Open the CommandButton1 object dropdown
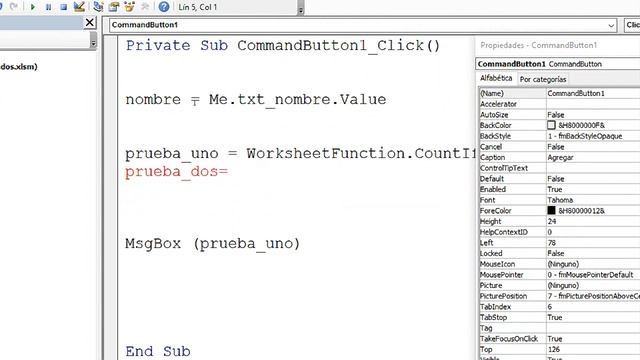This screenshot has width=640, height=360. click(x=611, y=25)
